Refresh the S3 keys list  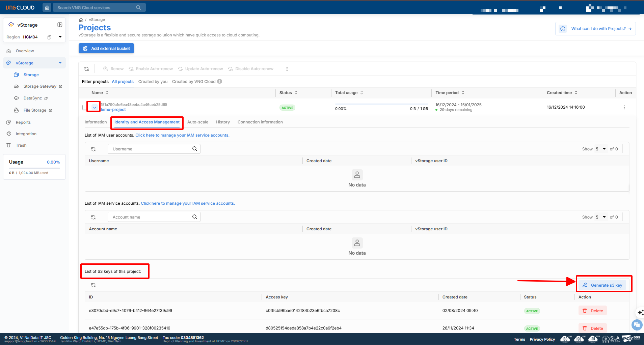tap(93, 285)
